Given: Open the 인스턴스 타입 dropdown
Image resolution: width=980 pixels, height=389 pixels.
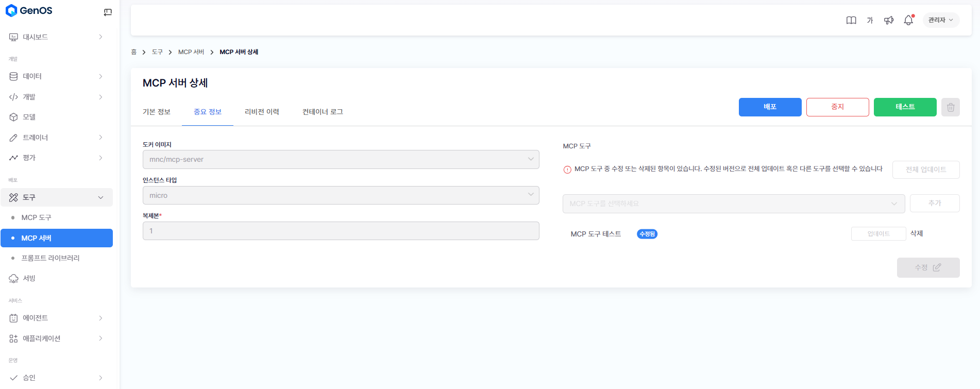Looking at the screenshot, I should pos(341,195).
